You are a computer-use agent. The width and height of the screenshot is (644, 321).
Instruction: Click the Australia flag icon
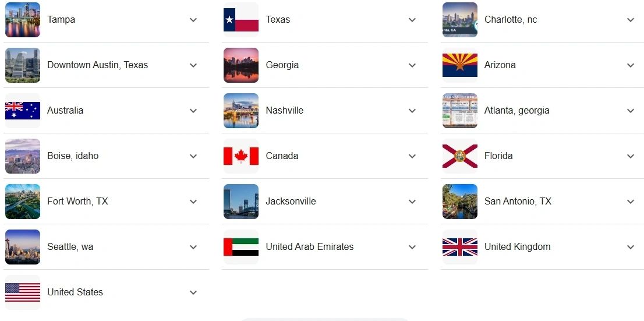point(23,111)
